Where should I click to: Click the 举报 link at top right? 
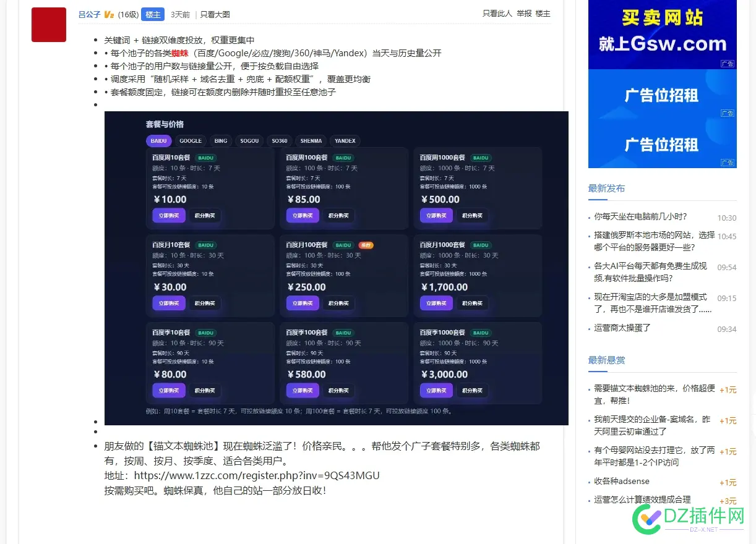coord(525,14)
